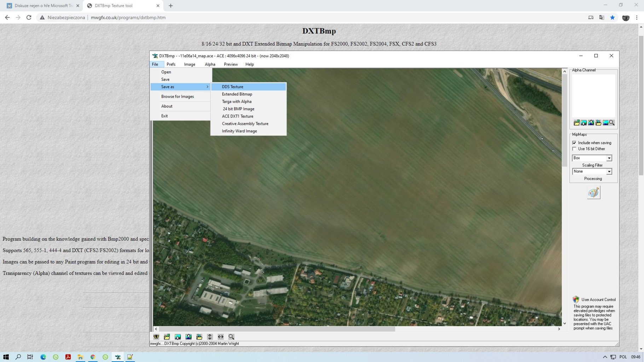
Task: Click the down-arrow picture icon under Alpha Channel
Action: [x=584, y=123]
